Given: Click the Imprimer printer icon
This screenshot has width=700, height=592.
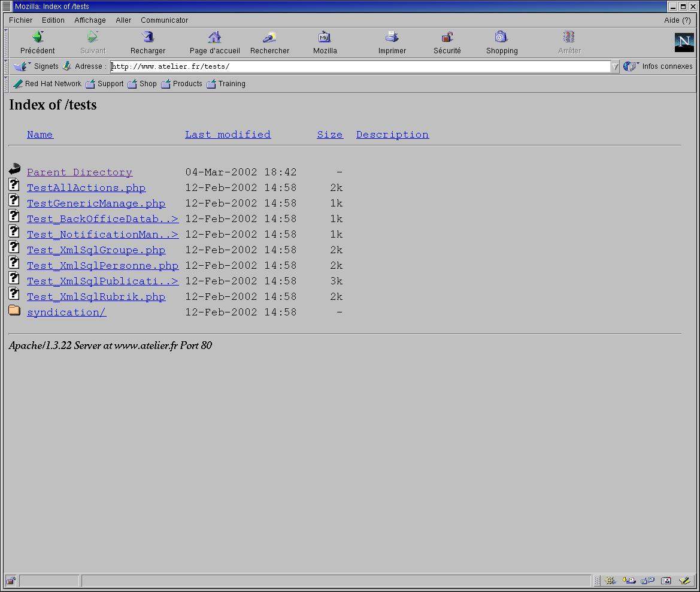Looking at the screenshot, I should point(392,38).
